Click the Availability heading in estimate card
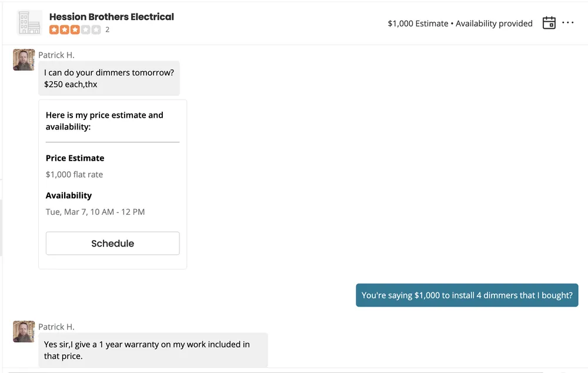Viewport: 588px width, 373px height. (69, 195)
